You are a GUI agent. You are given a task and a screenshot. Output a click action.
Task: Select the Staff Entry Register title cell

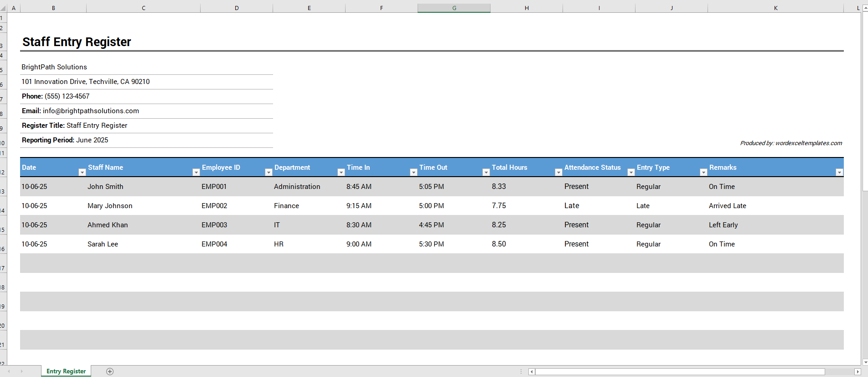coord(77,42)
